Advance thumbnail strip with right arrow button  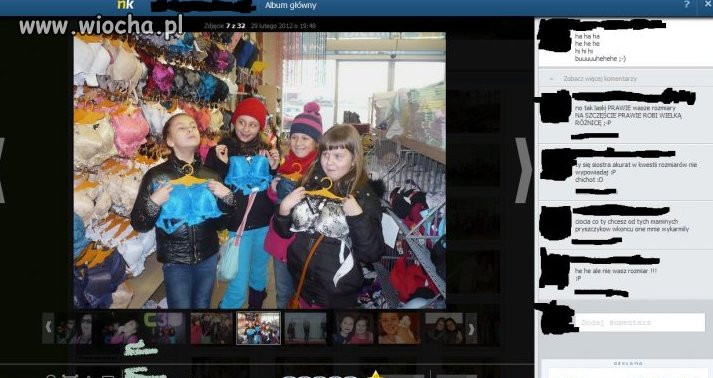pos(471,328)
